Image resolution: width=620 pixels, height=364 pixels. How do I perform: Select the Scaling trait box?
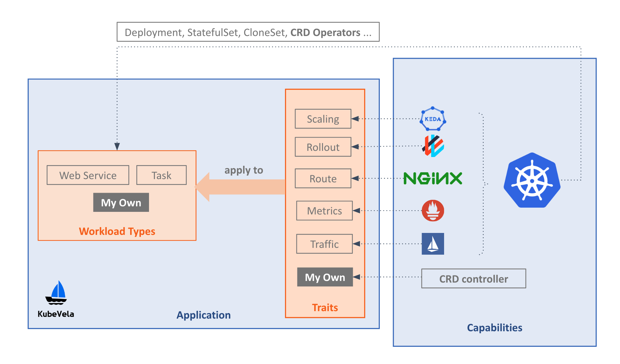pos(323,119)
